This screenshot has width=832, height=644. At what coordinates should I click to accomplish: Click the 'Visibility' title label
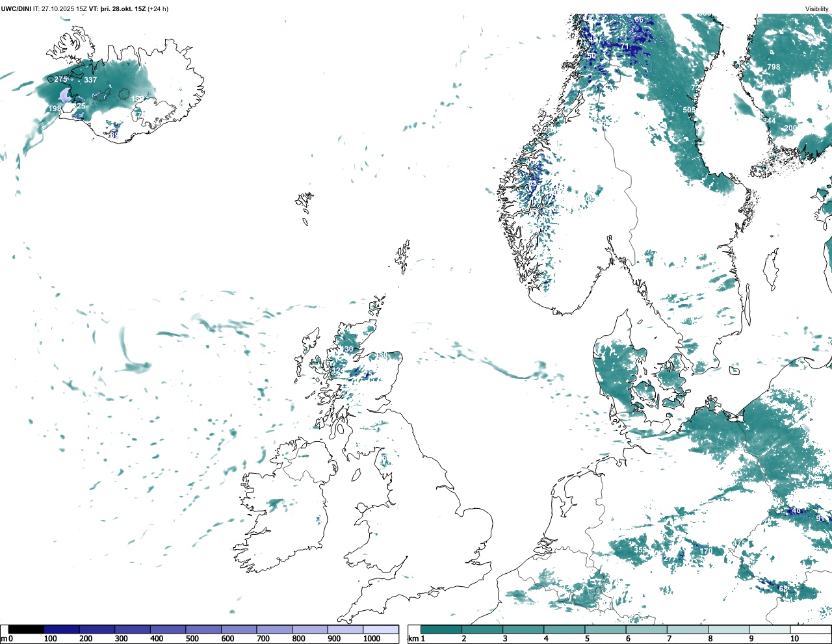817,9
